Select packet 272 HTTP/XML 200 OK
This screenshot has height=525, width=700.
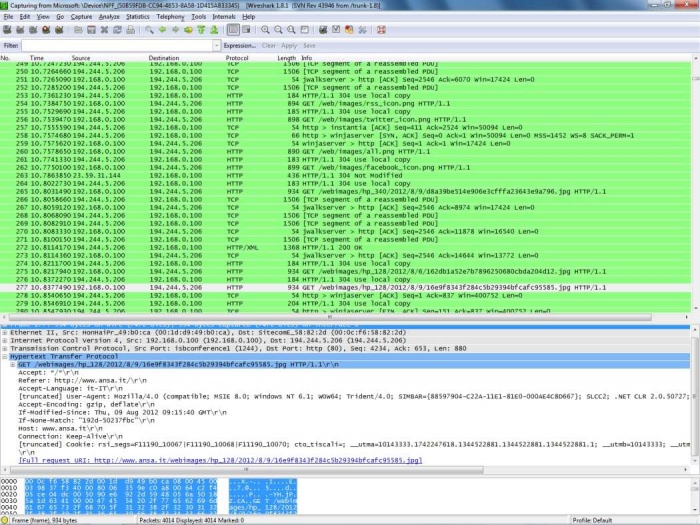click(x=345, y=247)
